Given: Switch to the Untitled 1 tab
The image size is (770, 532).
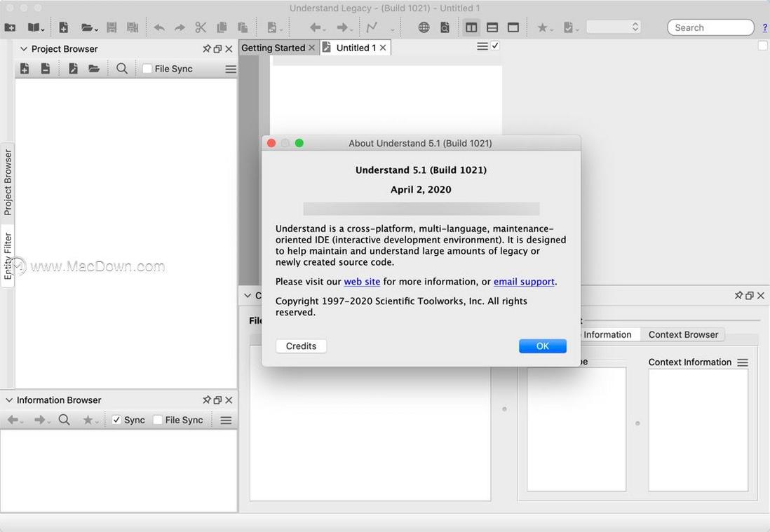Looking at the screenshot, I should 356,48.
